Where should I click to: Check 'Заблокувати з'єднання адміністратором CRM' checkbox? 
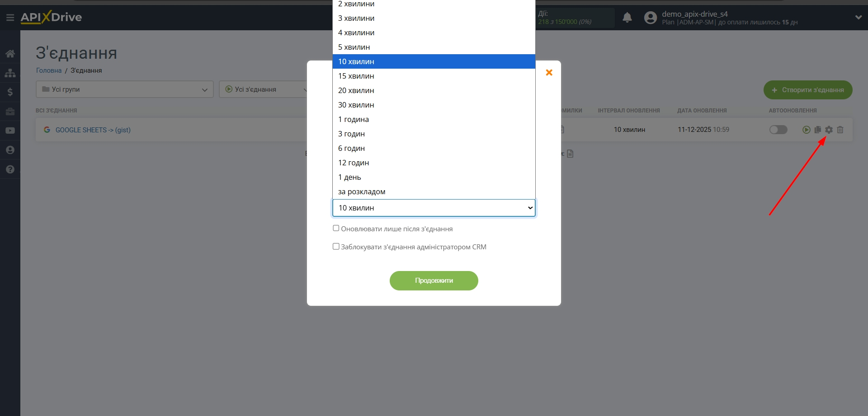(x=336, y=246)
